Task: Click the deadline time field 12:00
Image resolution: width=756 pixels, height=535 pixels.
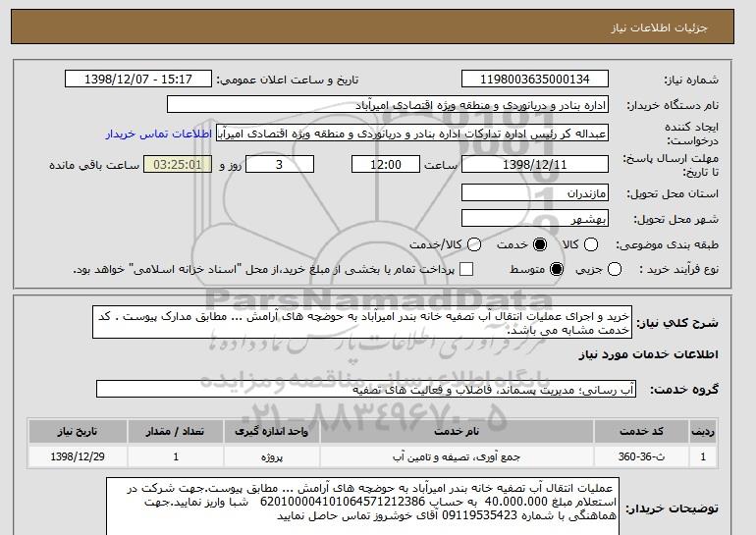Action: (x=386, y=164)
